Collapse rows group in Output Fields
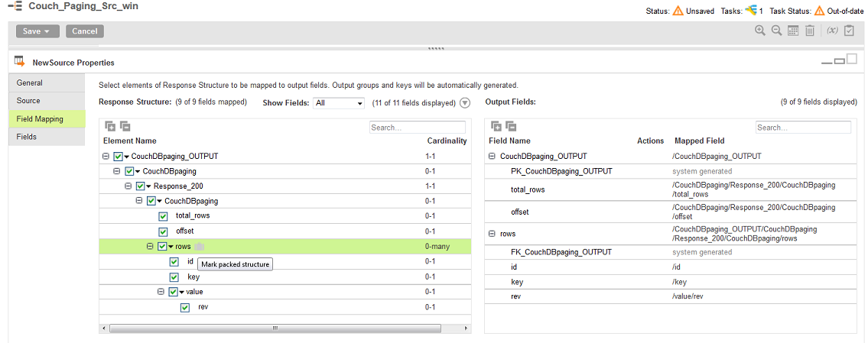 click(492, 234)
